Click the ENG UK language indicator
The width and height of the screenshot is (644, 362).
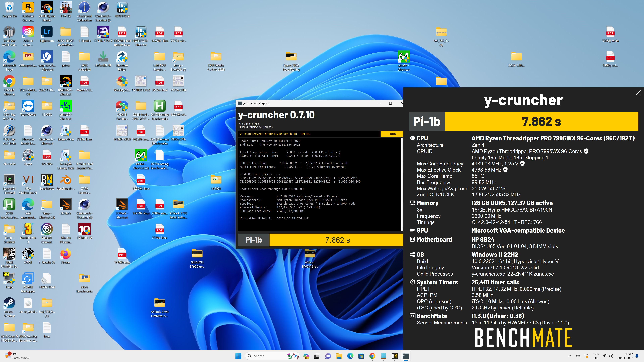[x=596, y=356]
